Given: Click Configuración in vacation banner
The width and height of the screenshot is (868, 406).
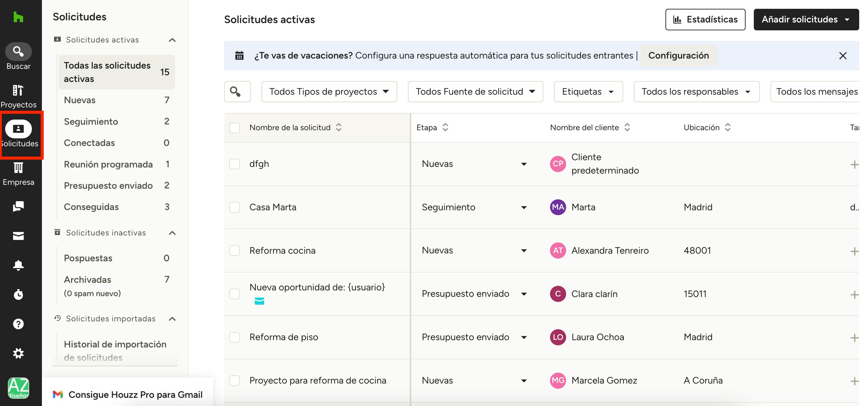Looking at the screenshot, I should [678, 56].
